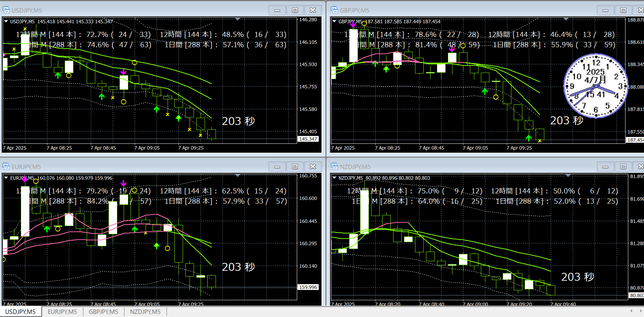Click the EURJPY,M5 window title chart icon

pos(6,166)
